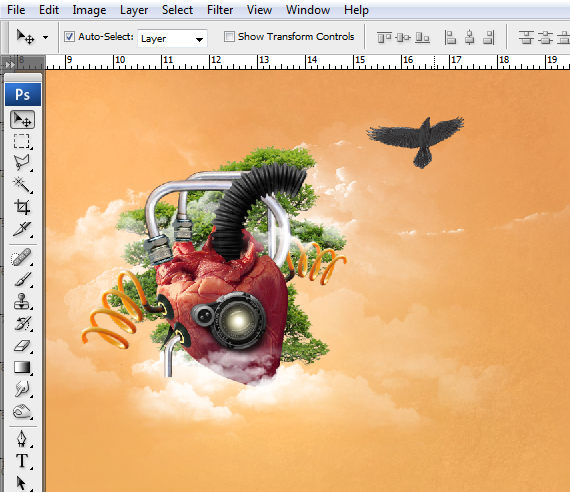This screenshot has height=492, width=570.
Task: Click the align top edges icon
Action: 384,37
